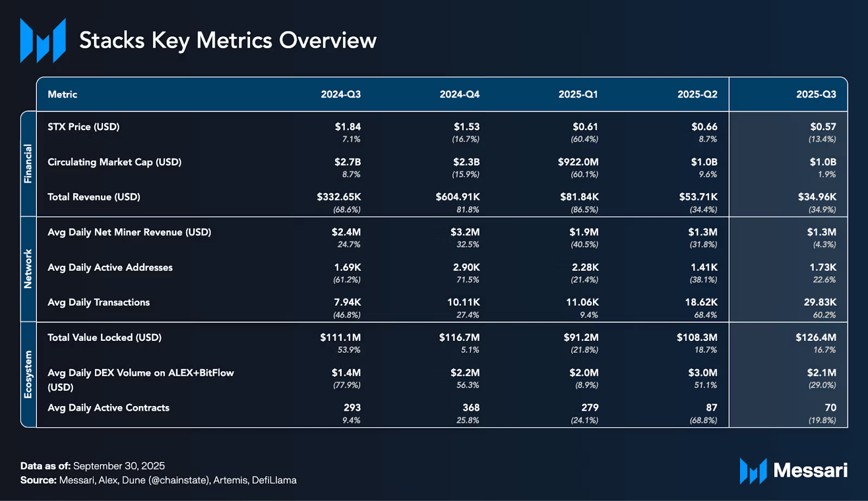Click the 2025-Q1 column header

click(578, 94)
